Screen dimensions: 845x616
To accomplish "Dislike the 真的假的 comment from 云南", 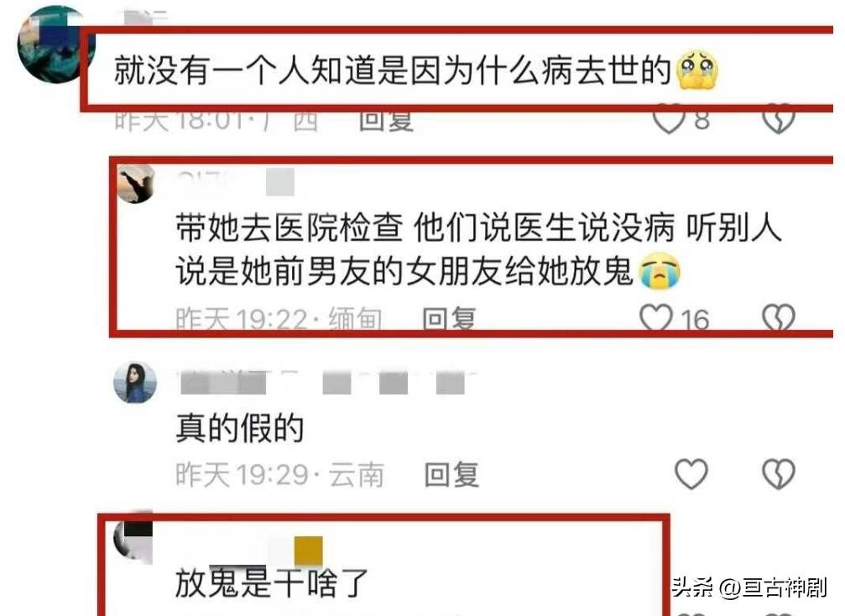I will [x=778, y=474].
